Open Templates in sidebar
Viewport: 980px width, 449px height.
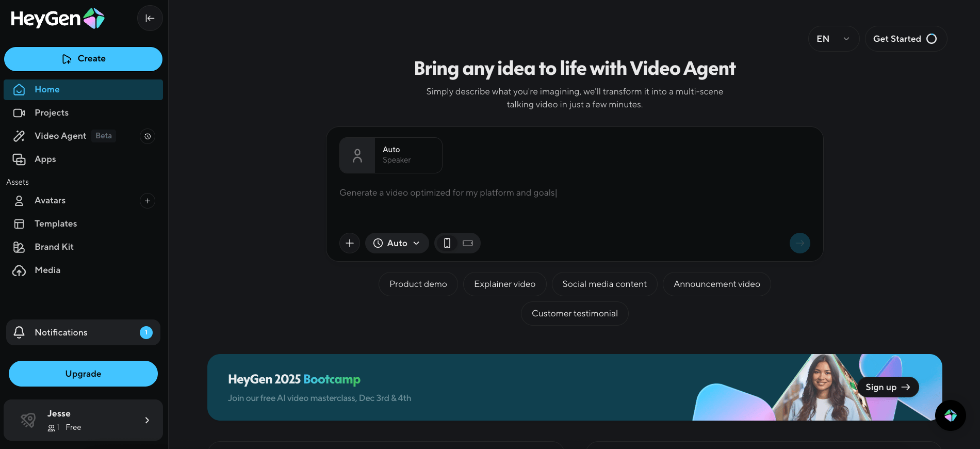(x=83, y=224)
